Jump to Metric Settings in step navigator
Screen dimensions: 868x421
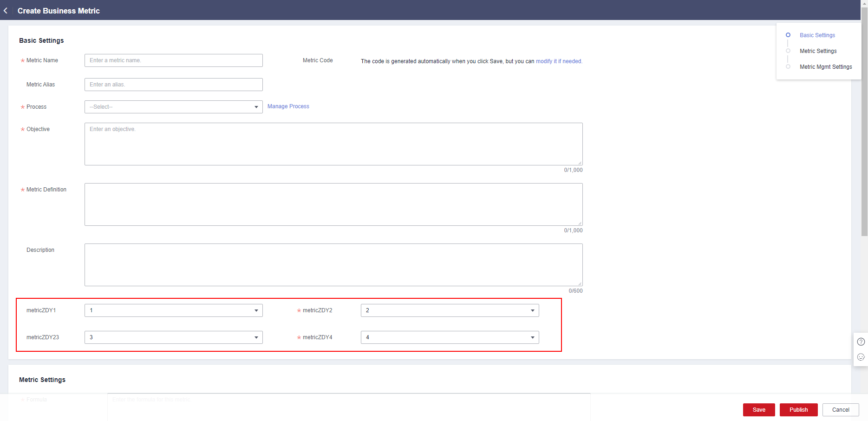click(x=818, y=51)
